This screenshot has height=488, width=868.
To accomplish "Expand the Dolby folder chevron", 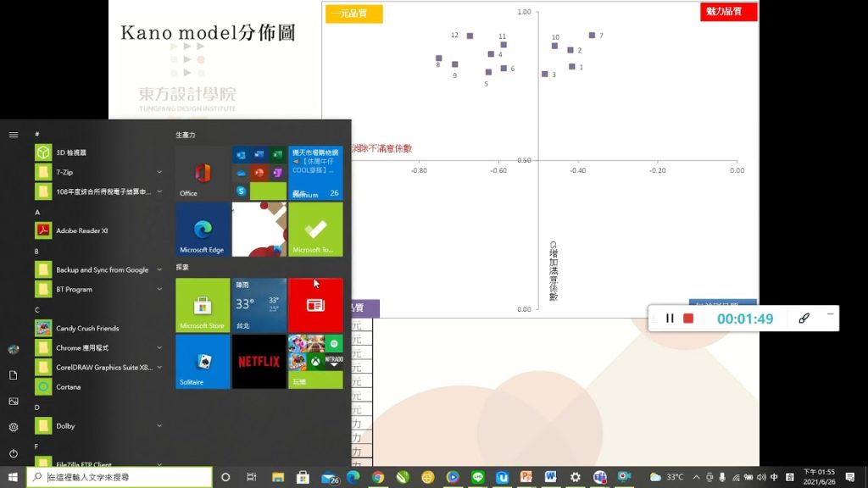I will (x=159, y=425).
